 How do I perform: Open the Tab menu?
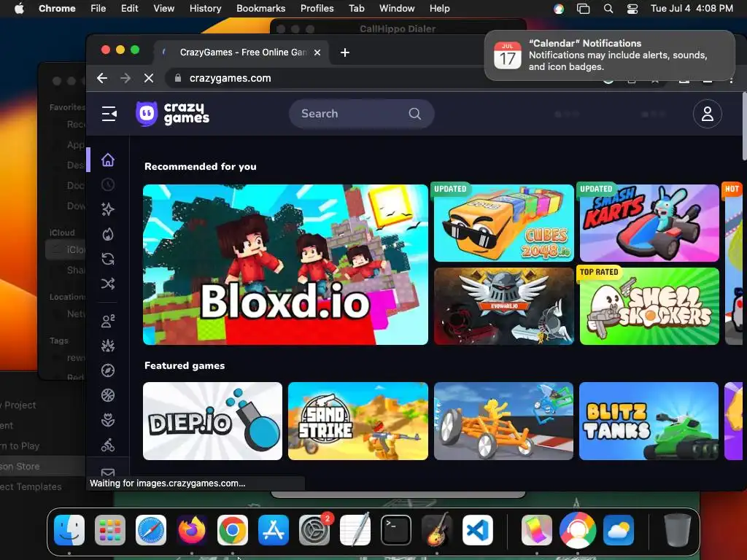tap(356, 8)
